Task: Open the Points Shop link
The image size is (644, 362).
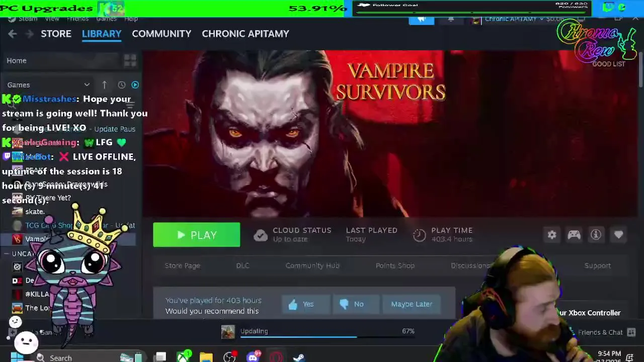Action: (x=395, y=265)
